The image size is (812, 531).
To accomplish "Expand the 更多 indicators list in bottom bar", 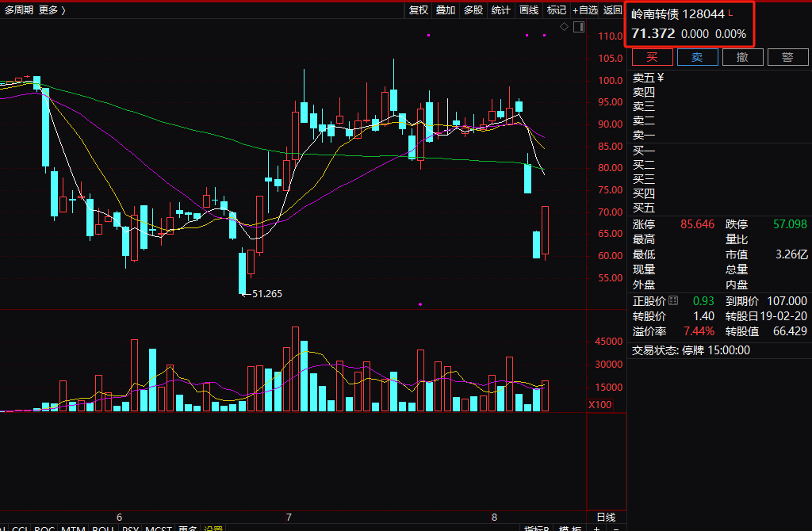I will (x=188, y=528).
